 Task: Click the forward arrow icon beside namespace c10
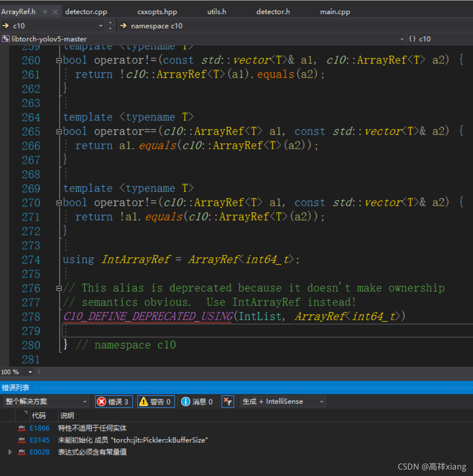coord(123,25)
